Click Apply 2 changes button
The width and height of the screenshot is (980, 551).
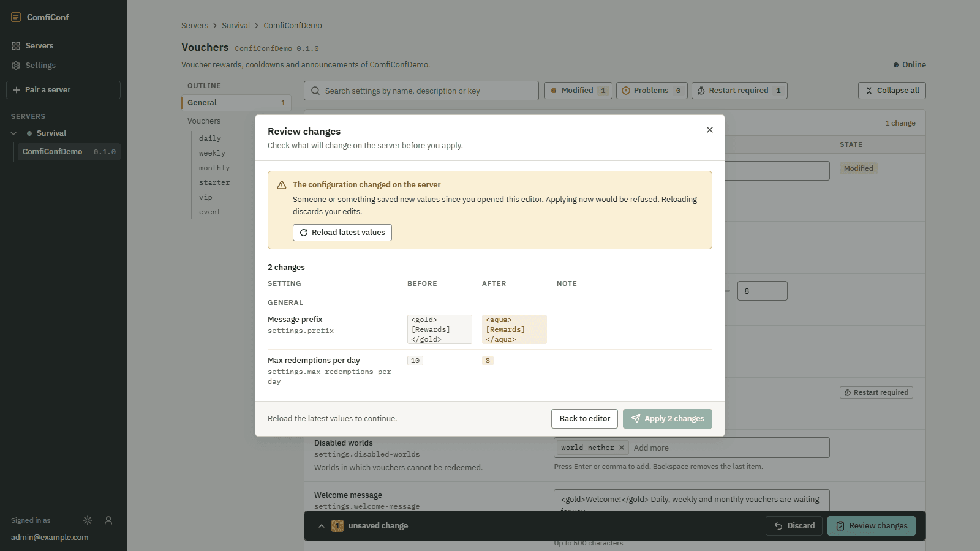[668, 419]
